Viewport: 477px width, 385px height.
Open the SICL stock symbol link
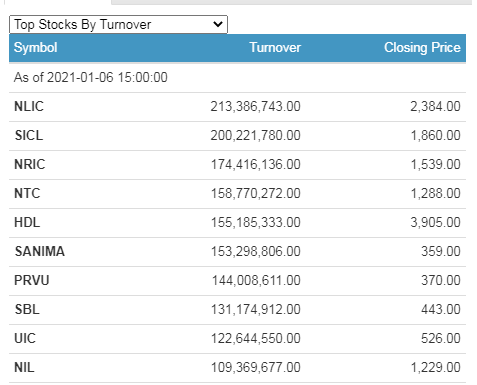(x=29, y=136)
